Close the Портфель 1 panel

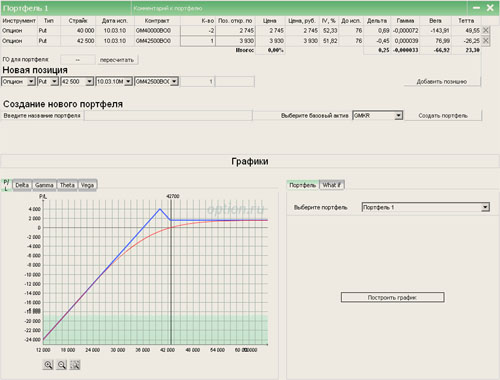(490, 8)
